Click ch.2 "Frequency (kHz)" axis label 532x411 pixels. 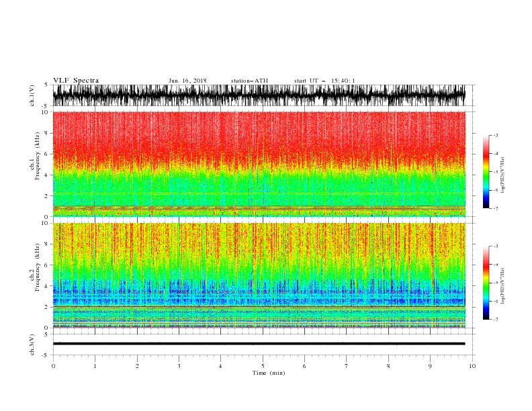coord(37,267)
